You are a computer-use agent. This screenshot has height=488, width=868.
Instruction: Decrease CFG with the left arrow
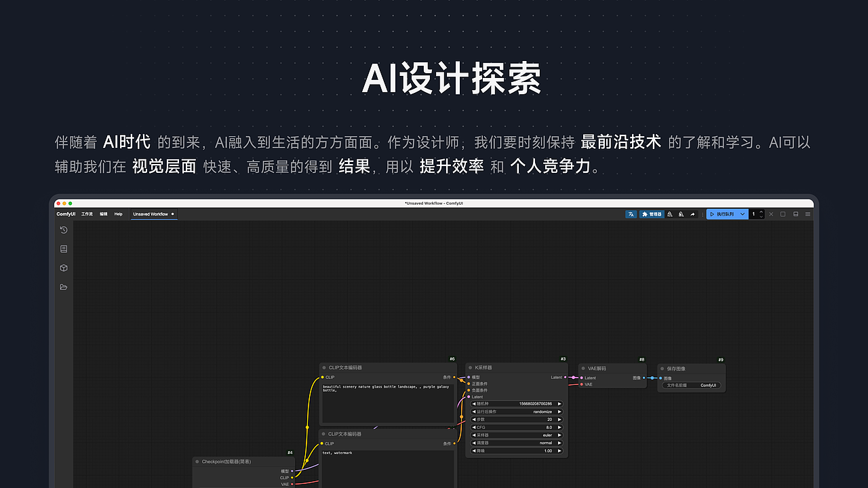474,428
